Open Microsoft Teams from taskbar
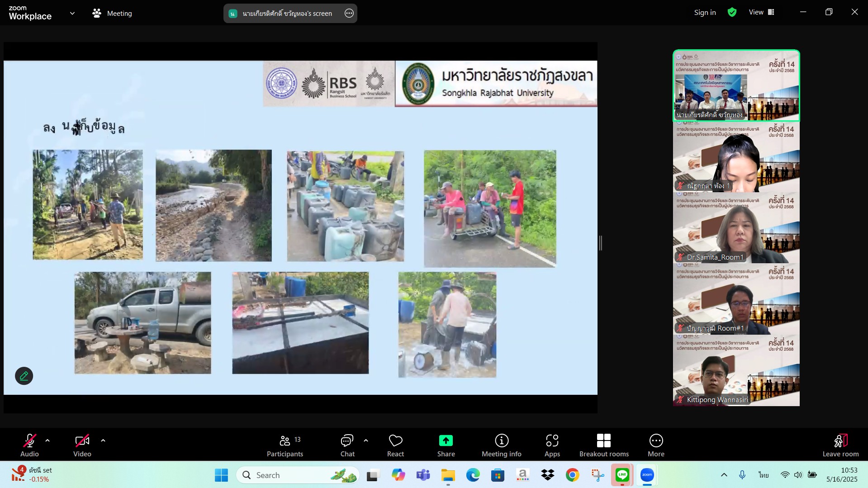This screenshot has height=488, width=868. coord(423,475)
